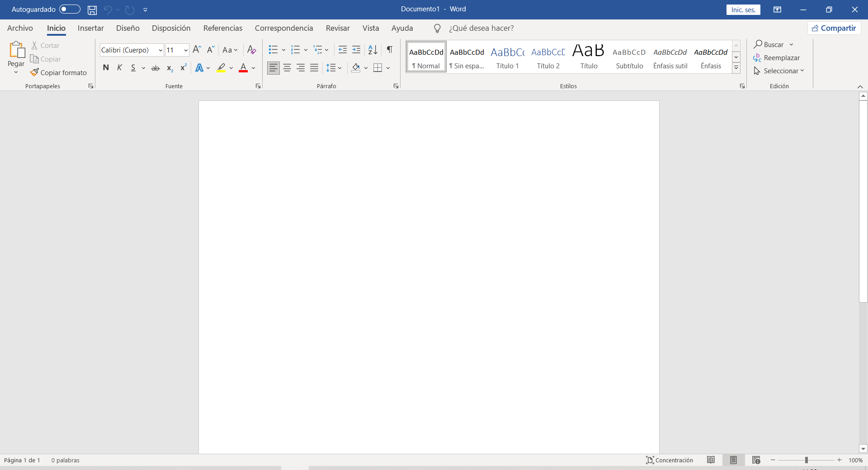Click the zoom slider handle
Image resolution: width=868 pixels, height=470 pixels.
pyautogui.click(x=806, y=460)
